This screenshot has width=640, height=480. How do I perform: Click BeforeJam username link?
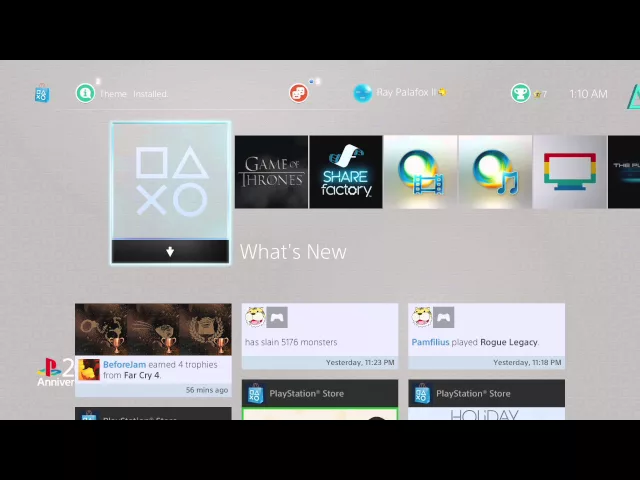coord(124,364)
